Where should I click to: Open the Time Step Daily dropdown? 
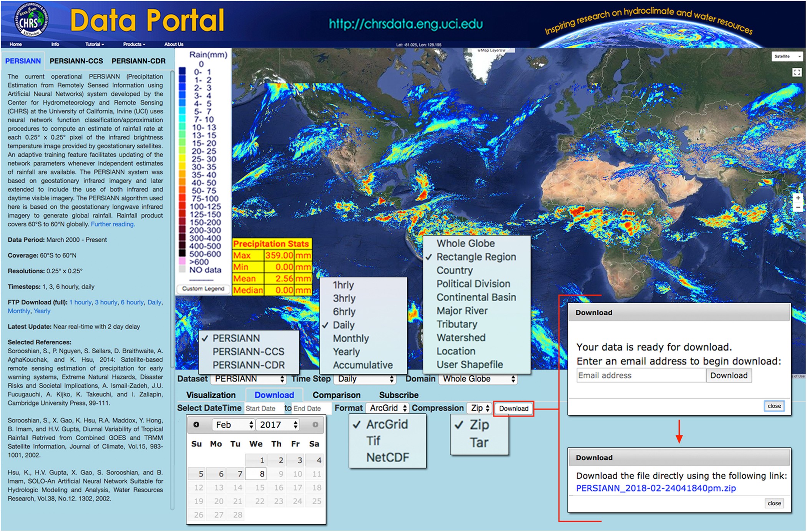point(365,379)
